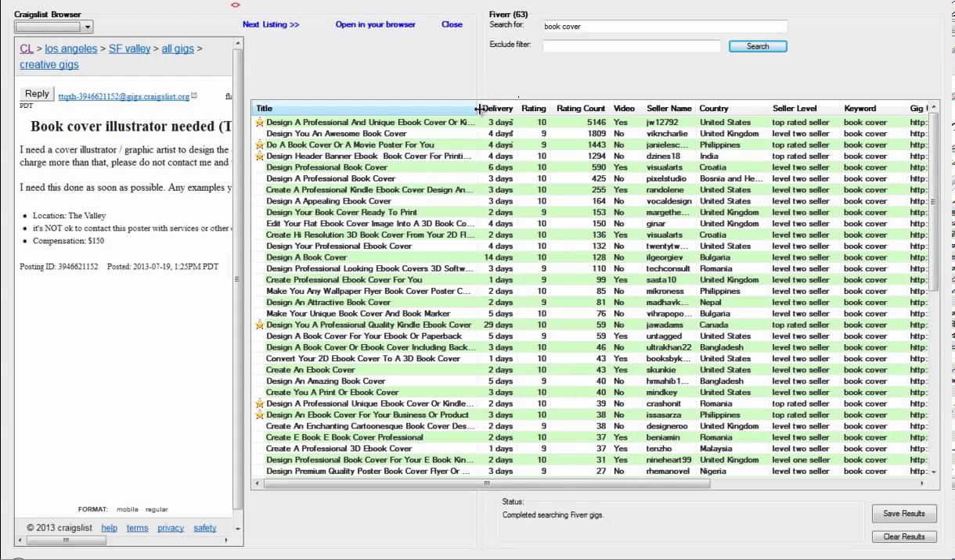
Task: Select row 'Design An Amazing Book Cover'
Action: tap(590, 381)
